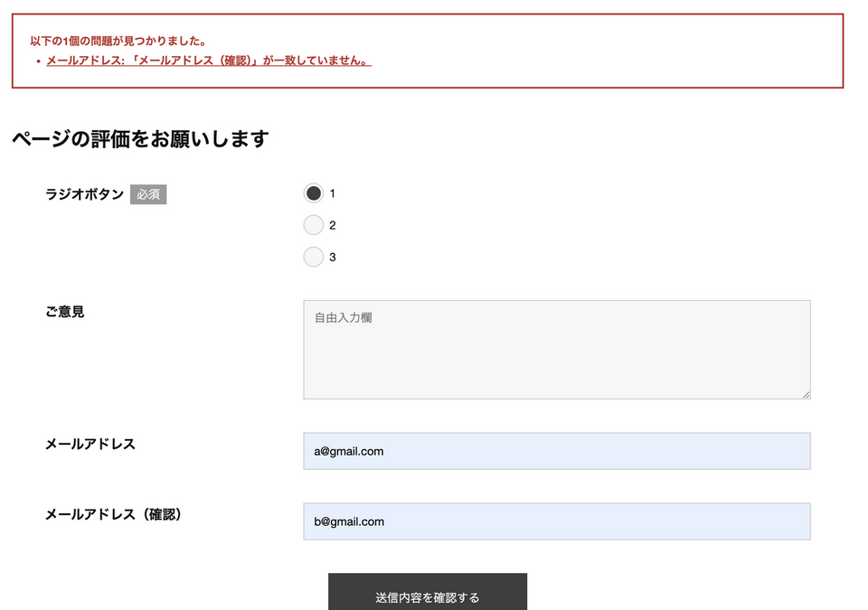Viewport: 868px width, 610px height.
Task: Click the メールアドレス（確認） field label
Action: (114, 514)
